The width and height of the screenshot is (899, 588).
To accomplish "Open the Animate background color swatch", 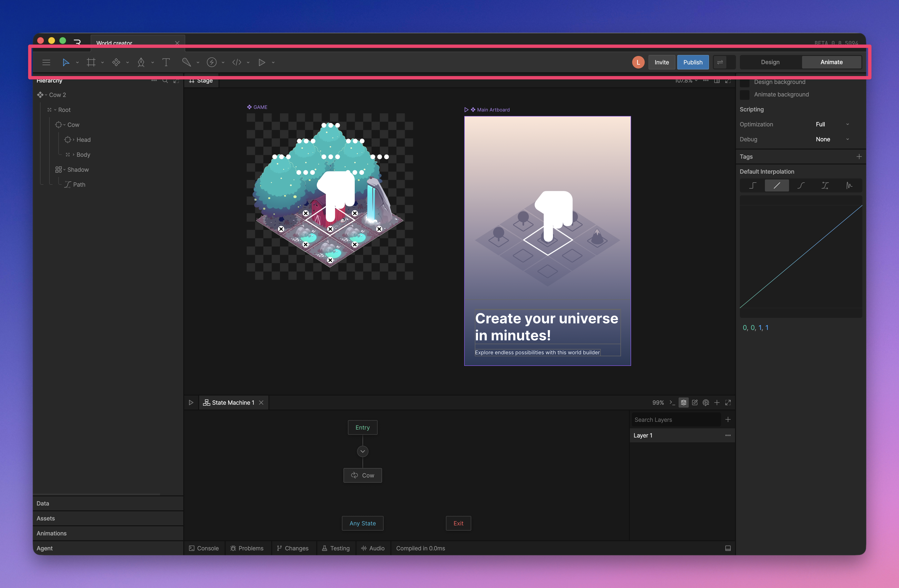I will (744, 95).
